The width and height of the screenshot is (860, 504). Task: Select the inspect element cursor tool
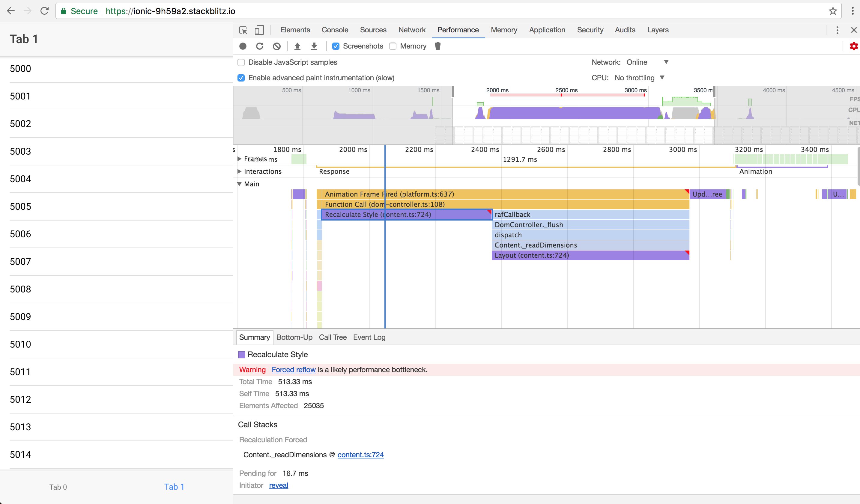pos(243,30)
